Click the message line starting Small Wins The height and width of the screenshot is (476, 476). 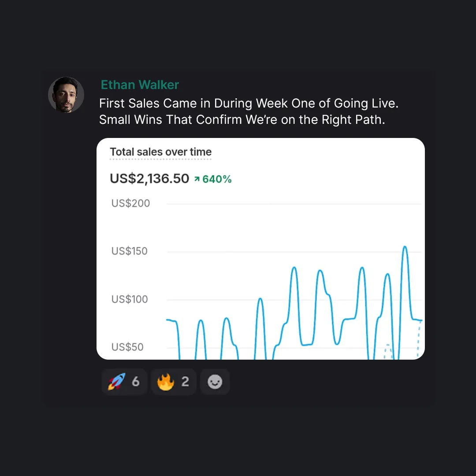point(242,119)
